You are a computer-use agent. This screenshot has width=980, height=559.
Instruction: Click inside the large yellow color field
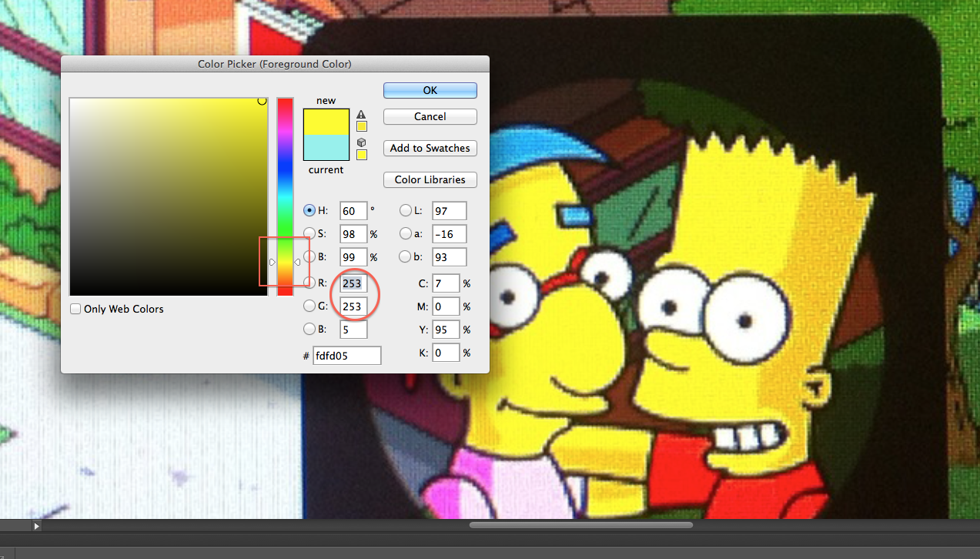(168, 196)
